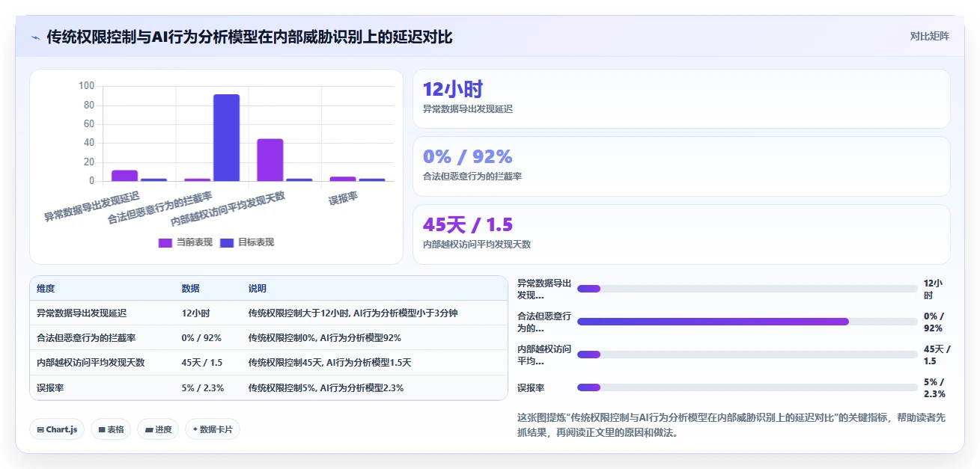This screenshot has width=980, height=469.
Task: Click the 维度 column header
Action: pyautogui.click(x=46, y=289)
